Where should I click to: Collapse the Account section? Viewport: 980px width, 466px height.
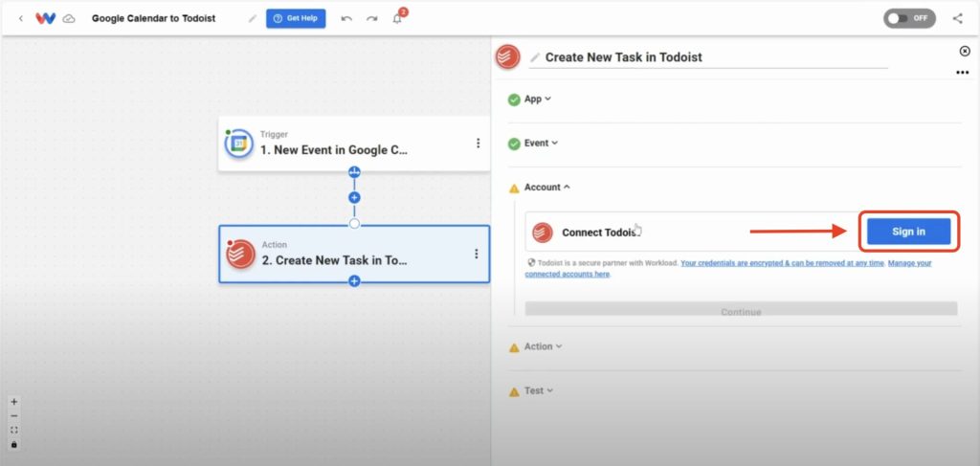pos(547,187)
